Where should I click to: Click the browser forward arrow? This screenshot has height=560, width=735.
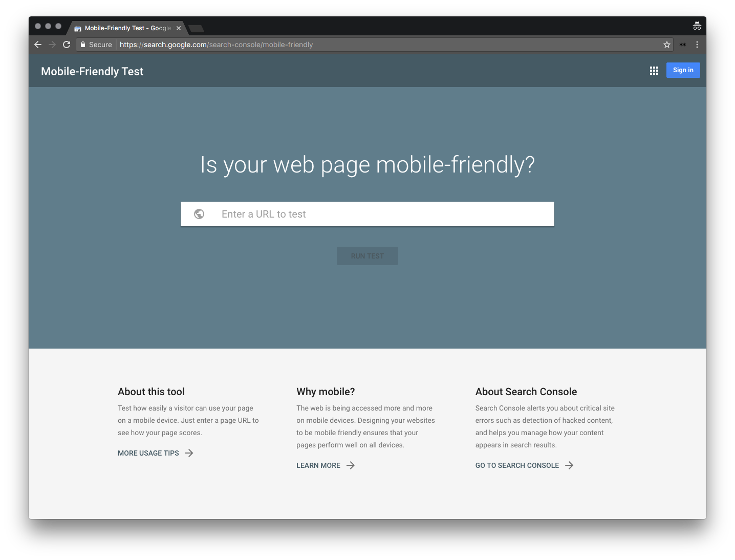52,45
